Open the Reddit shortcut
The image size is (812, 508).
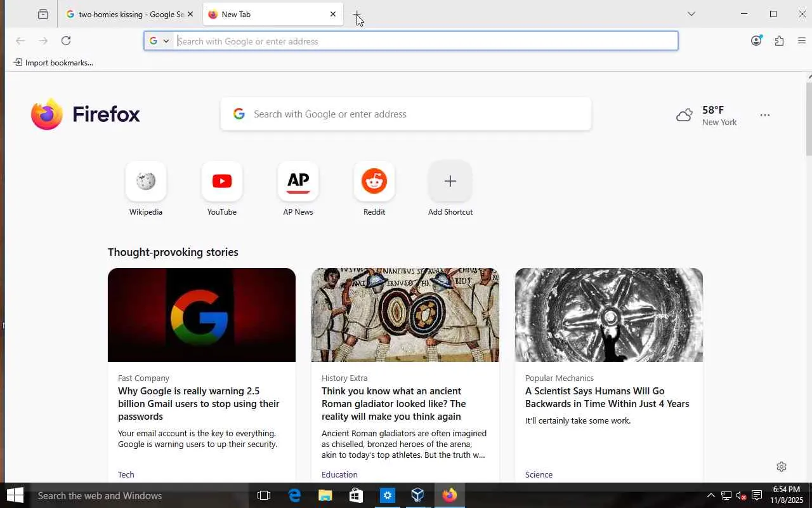coord(374,189)
